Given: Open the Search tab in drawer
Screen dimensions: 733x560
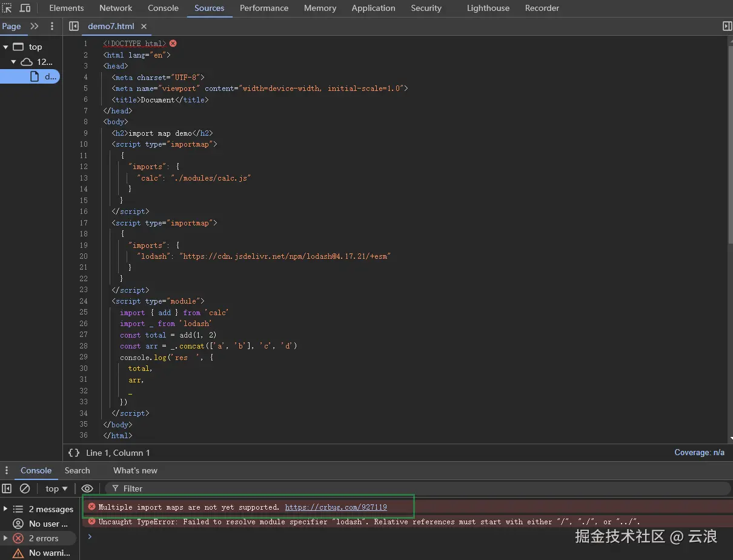Looking at the screenshot, I should 78,470.
